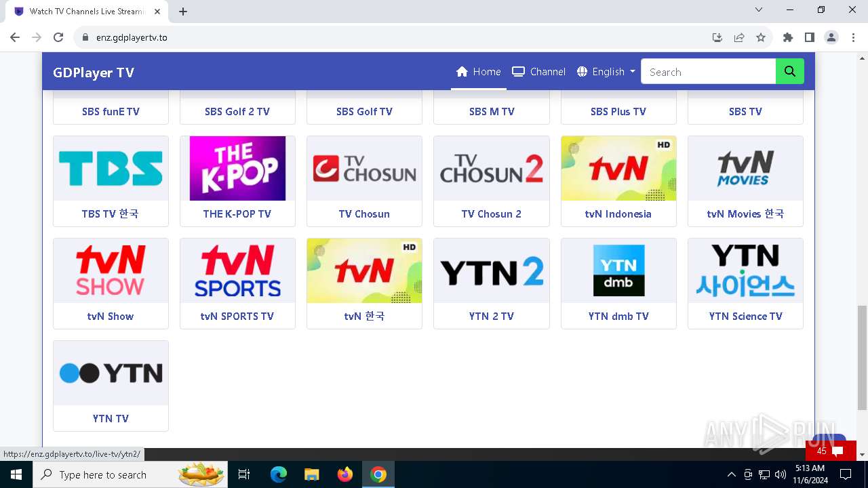Open tvN Movies channel logo
This screenshot has height=488, width=868.
pos(745,168)
